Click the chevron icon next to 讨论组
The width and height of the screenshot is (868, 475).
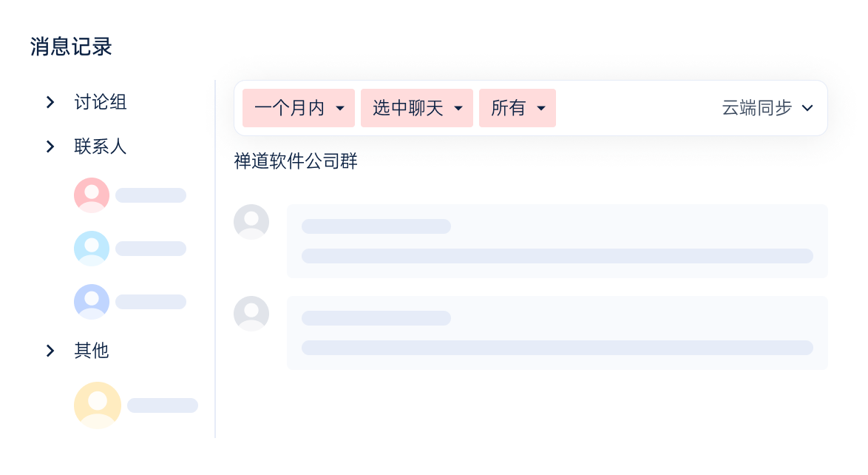point(50,102)
